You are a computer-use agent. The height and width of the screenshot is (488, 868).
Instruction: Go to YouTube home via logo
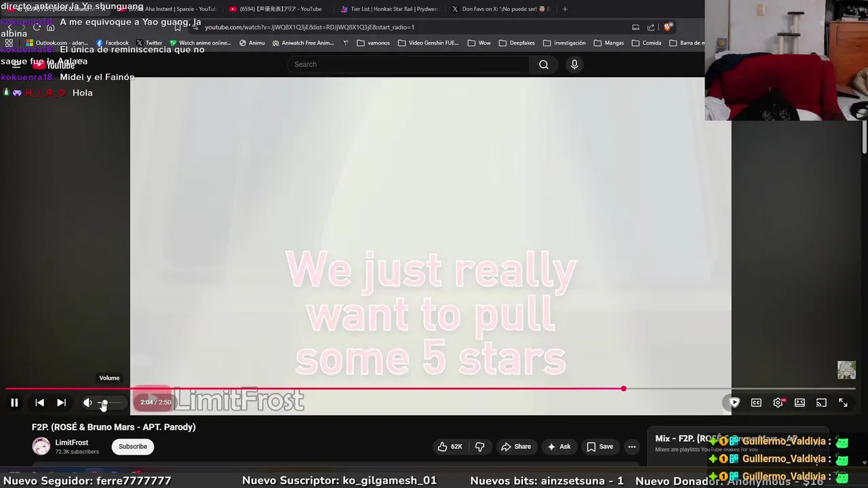click(54, 65)
